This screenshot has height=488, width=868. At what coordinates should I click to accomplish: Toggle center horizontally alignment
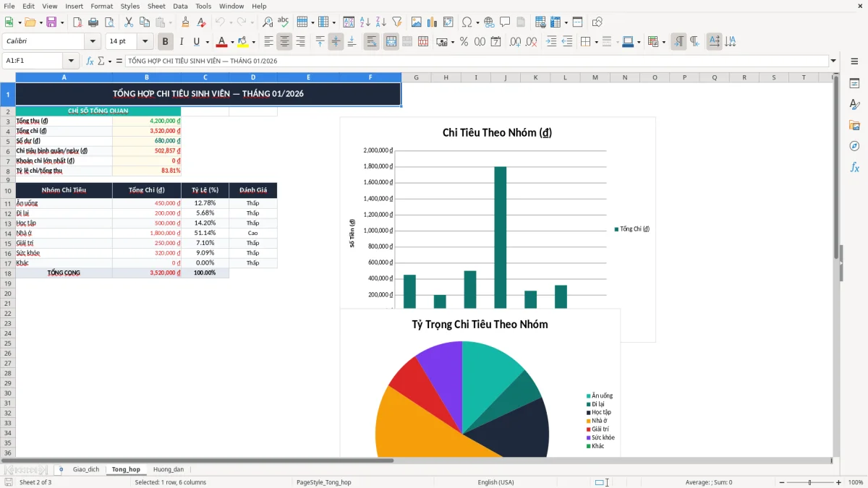click(284, 42)
